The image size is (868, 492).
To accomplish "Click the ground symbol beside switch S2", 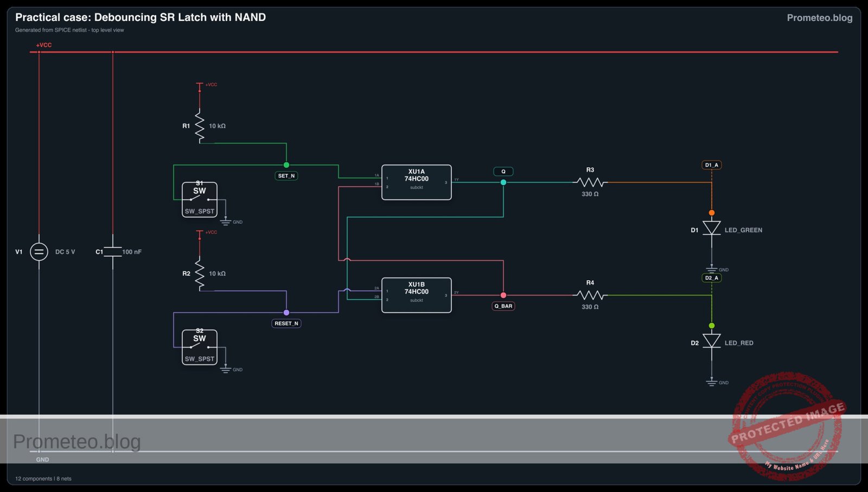I will pos(226,369).
